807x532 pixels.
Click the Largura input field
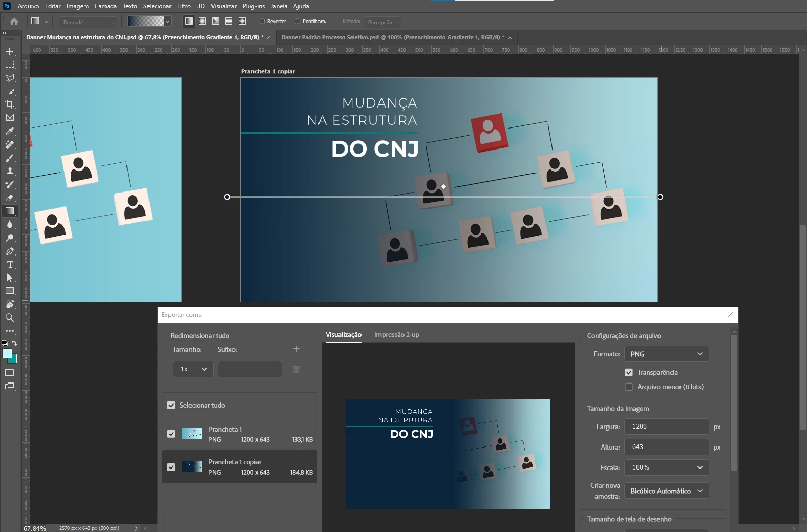tap(667, 427)
